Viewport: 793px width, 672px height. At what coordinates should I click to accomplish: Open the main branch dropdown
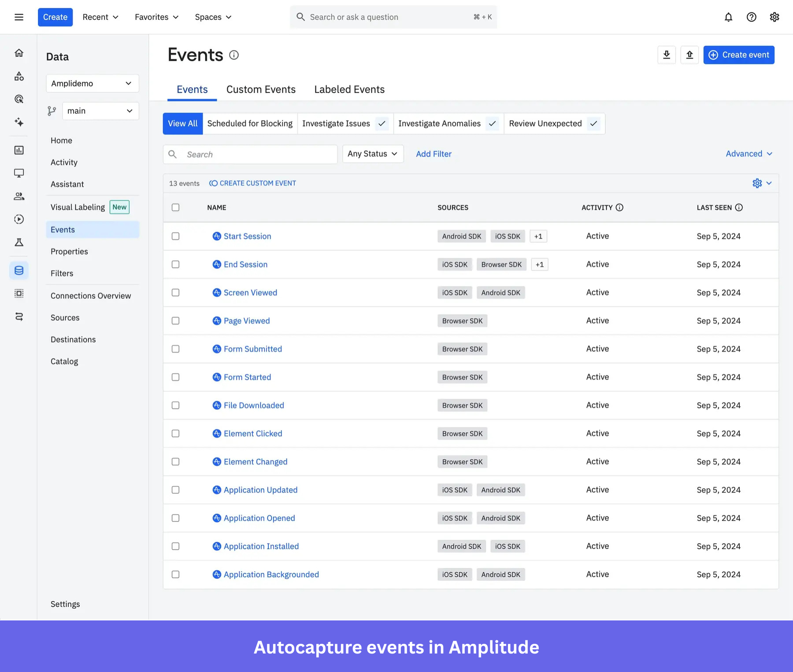coord(100,111)
